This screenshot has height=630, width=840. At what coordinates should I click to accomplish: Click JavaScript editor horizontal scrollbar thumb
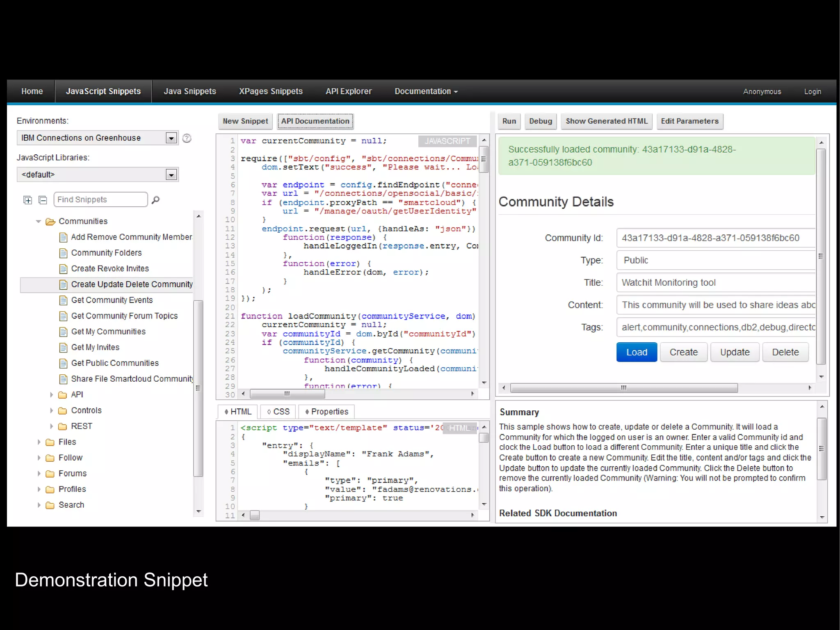[288, 394]
